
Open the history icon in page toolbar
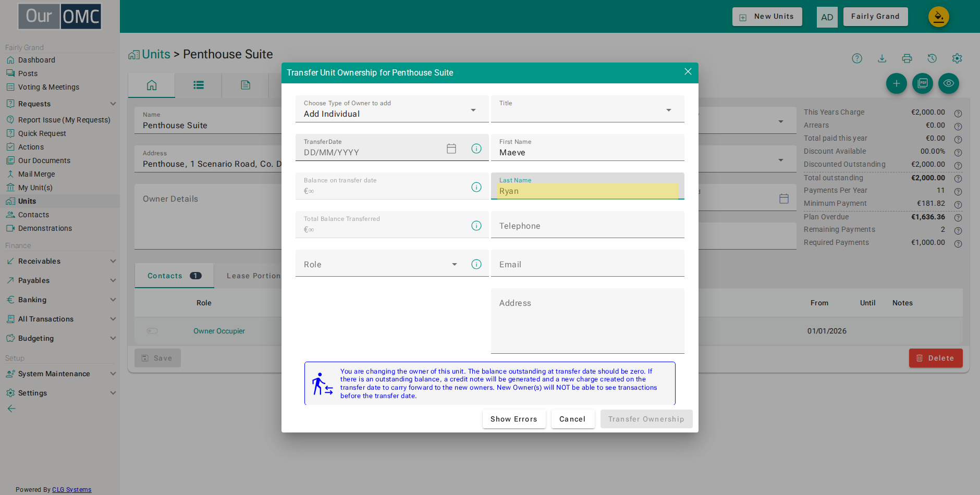pos(932,58)
